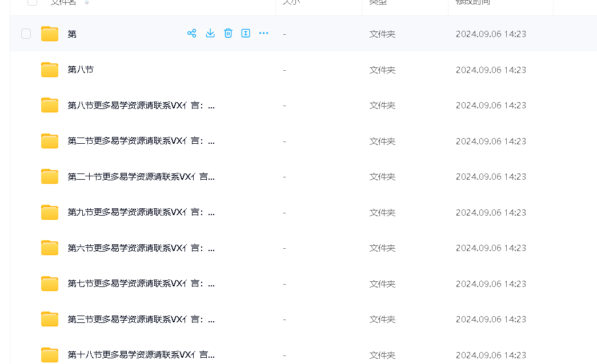Sort by the modified time column header

472,3
